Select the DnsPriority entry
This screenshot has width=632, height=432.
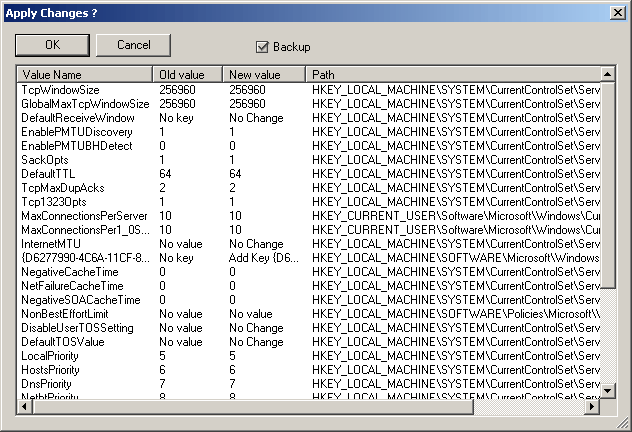(48, 383)
